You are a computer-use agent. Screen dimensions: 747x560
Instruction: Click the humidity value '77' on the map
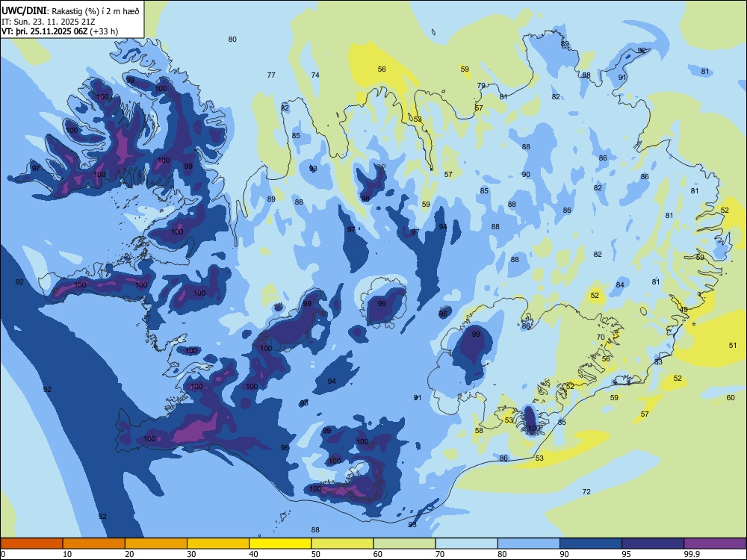pos(271,75)
